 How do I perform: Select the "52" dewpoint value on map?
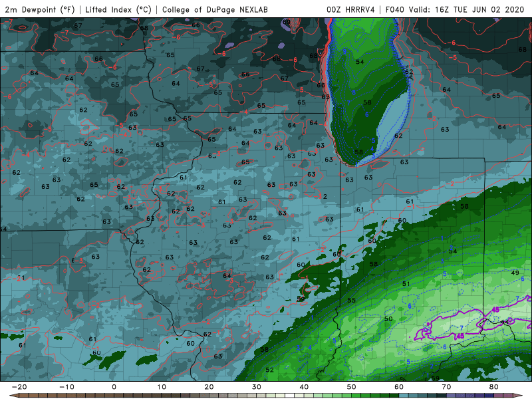click(x=270, y=370)
